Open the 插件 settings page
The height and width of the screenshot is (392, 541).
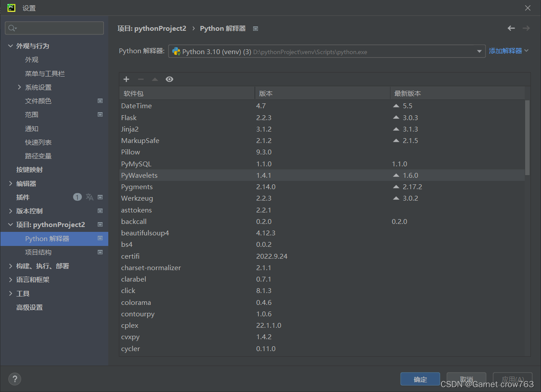(23, 197)
